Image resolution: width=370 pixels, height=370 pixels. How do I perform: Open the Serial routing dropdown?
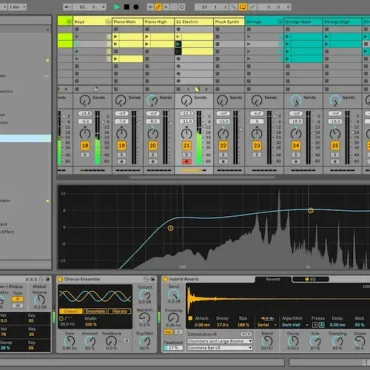267,325
